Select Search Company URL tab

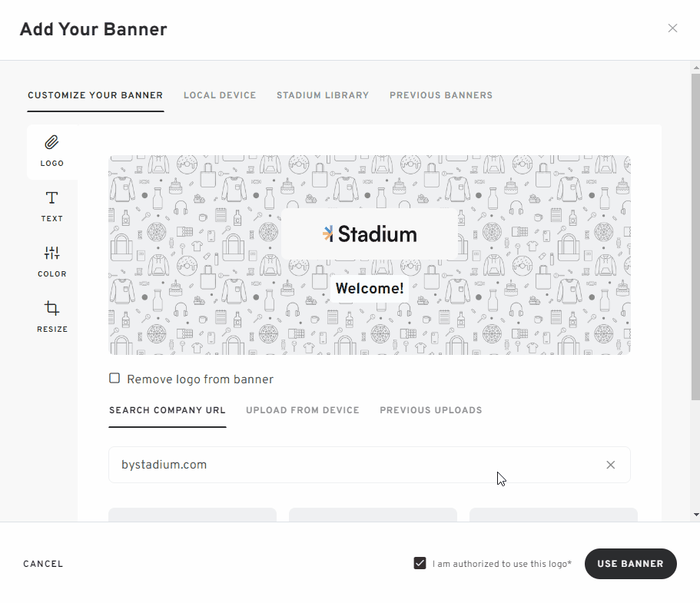point(168,410)
